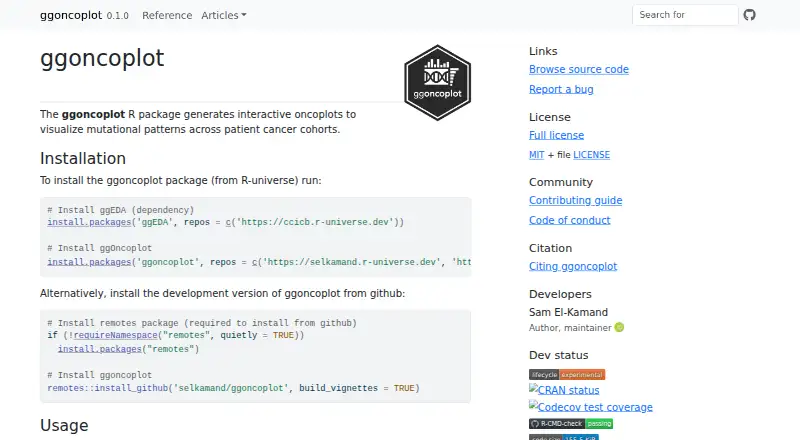Expand the Articles dropdown menu
Screen dimensions: 800x440
coord(223,15)
